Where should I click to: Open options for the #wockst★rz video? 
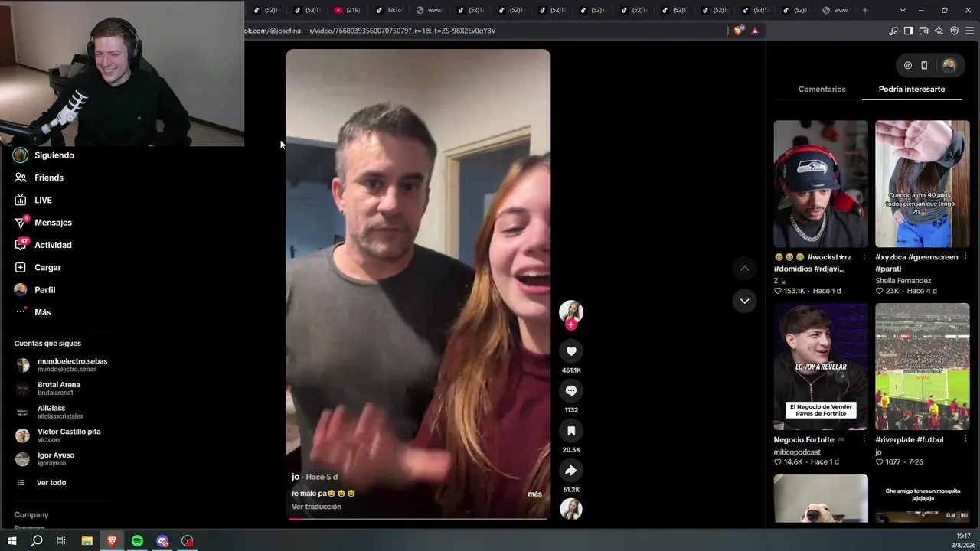coord(864,256)
